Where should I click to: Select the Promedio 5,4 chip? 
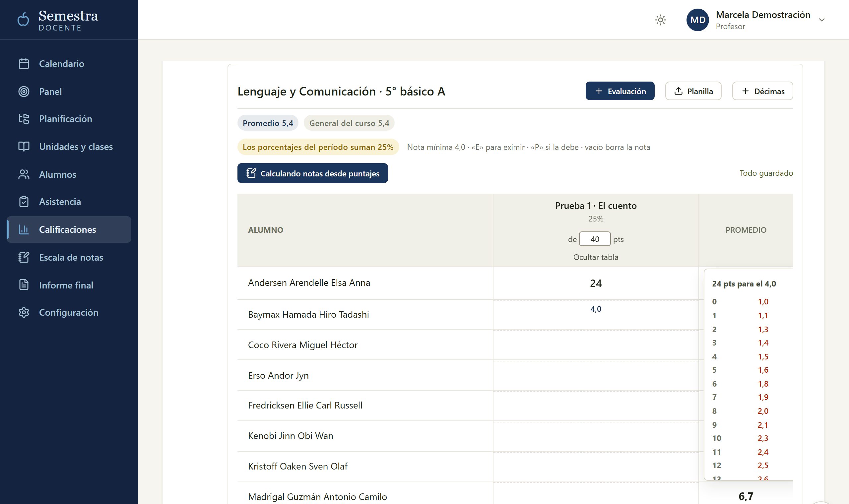268,123
